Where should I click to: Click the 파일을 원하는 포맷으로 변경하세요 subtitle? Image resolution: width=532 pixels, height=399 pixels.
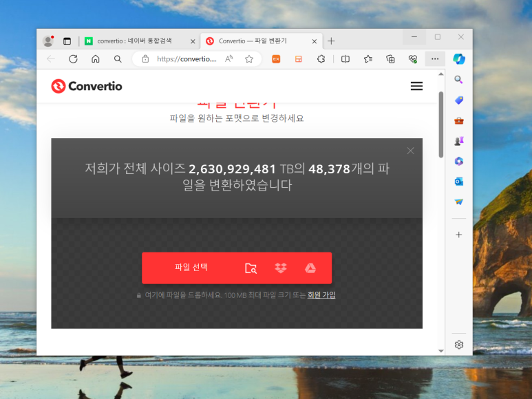pos(237,118)
